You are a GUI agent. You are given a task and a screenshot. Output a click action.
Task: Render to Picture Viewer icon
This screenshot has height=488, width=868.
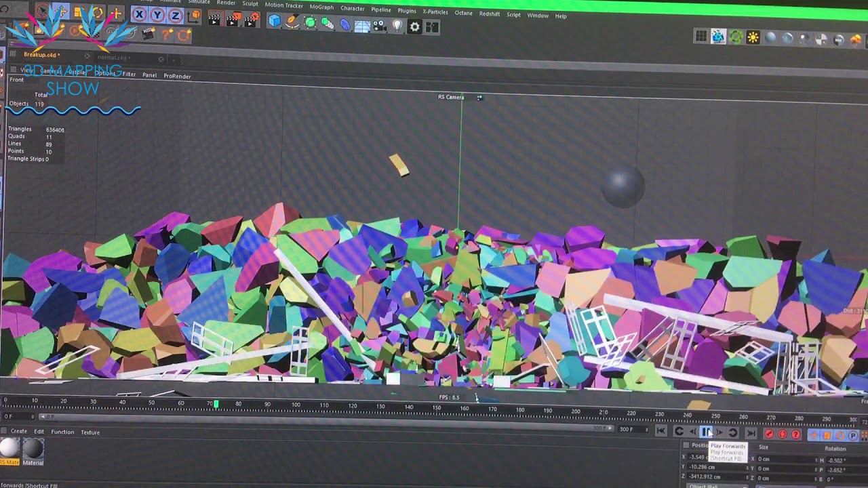pyautogui.click(x=233, y=19)
